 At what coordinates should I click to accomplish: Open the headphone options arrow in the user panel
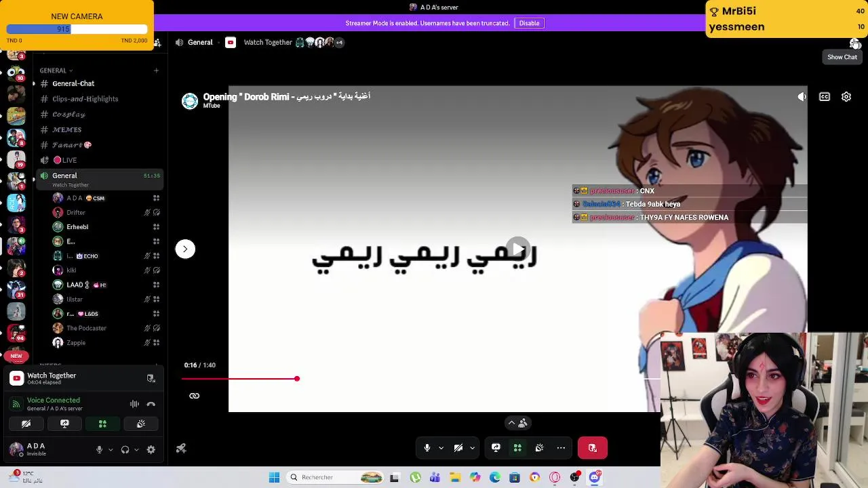(x=136, y=449)
